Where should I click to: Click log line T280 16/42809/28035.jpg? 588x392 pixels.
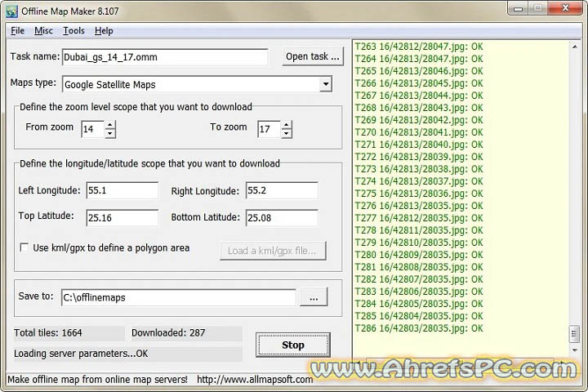tap(419, 255)
